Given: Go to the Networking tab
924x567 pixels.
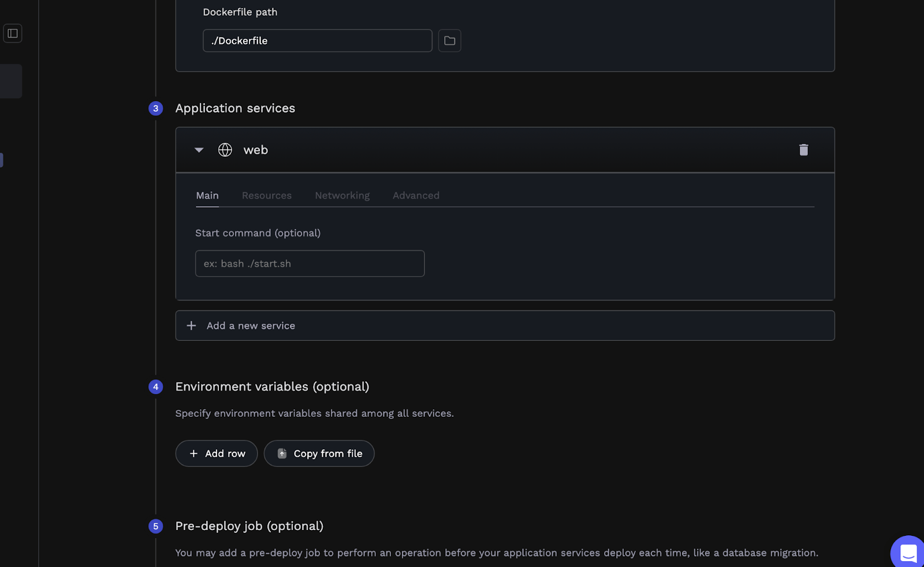Looking at the screenshot, I should point(342,195).
